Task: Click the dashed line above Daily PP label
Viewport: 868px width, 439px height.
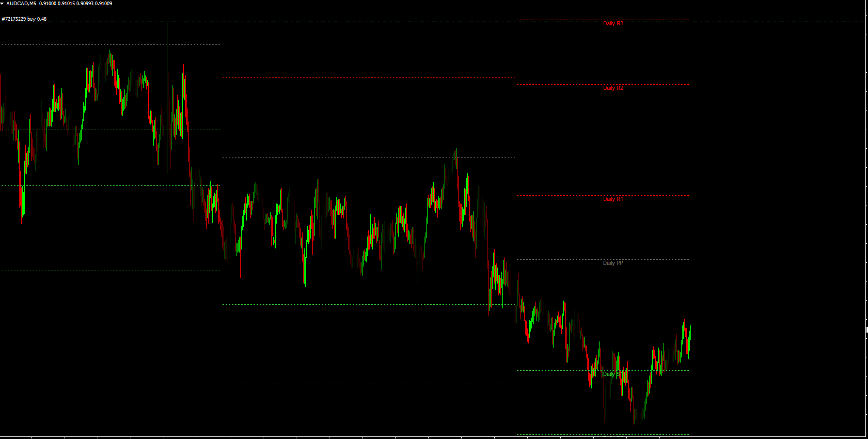Action: pos(603,259)
